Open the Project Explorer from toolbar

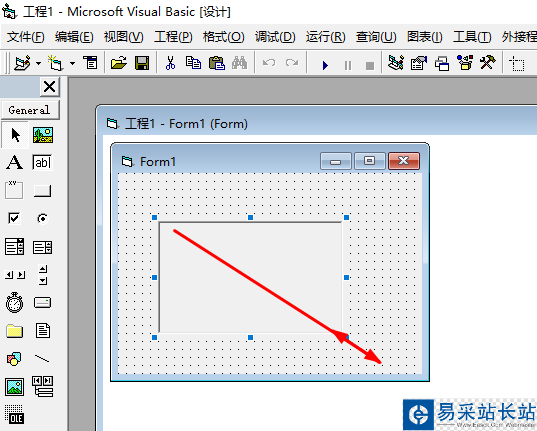396,63
